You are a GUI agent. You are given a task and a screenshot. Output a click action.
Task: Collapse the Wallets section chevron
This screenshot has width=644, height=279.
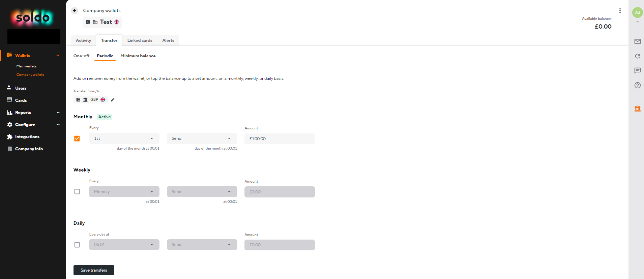click(58, 55)
